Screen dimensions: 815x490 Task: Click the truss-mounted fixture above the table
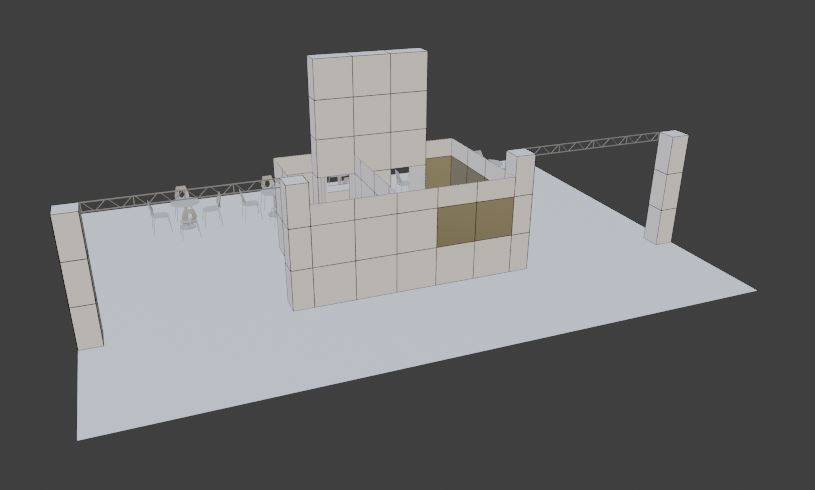pyautogui.click(x=182, y=191)
